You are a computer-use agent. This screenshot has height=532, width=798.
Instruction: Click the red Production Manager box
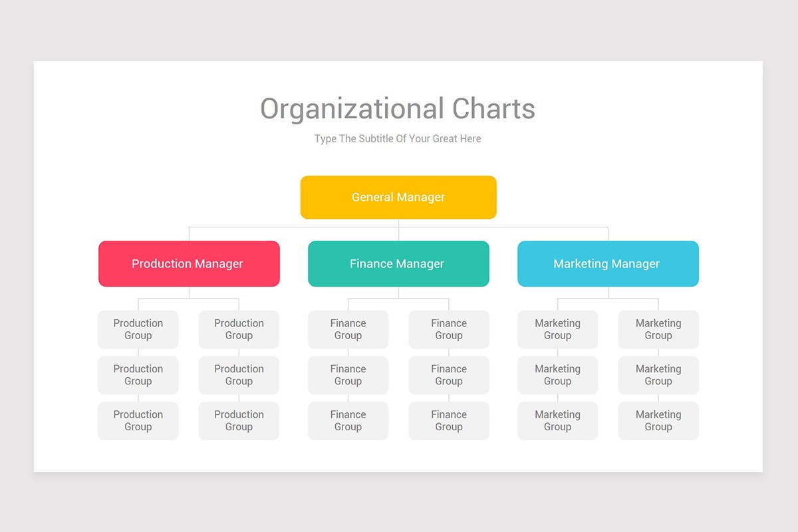tap(189, 264)
